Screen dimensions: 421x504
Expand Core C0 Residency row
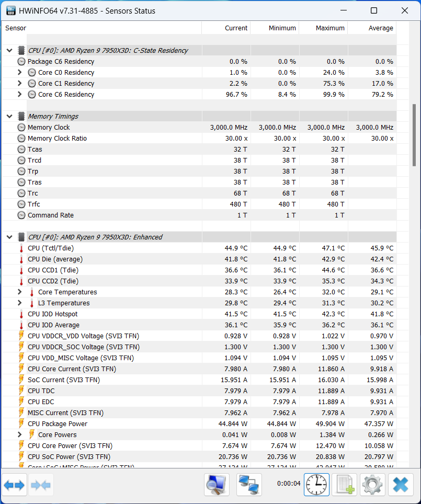coord(20,72)
